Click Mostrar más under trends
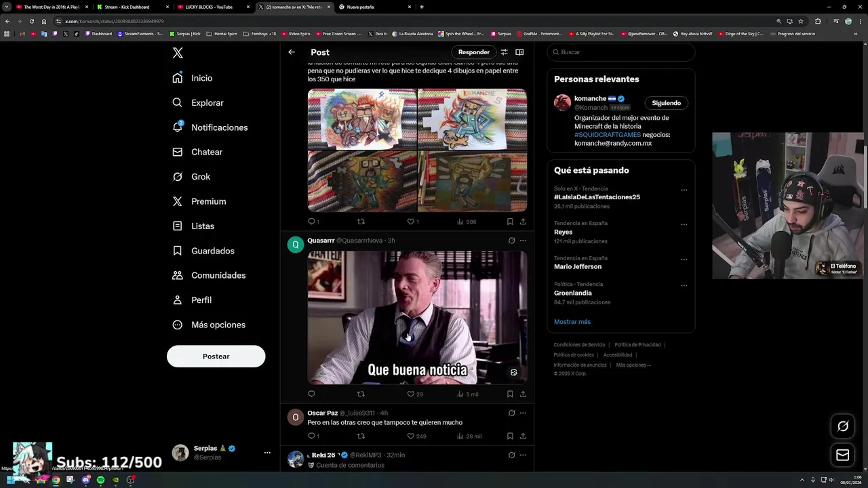The image size is (868, 488). tap(572, 322)
